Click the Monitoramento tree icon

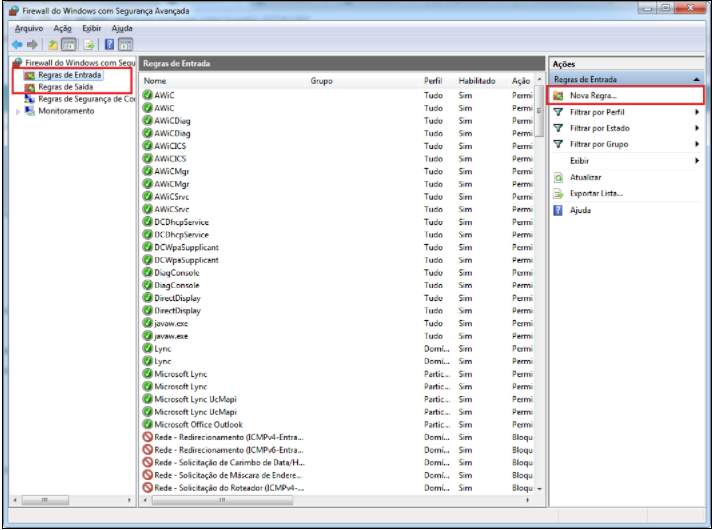click(30, 111)
